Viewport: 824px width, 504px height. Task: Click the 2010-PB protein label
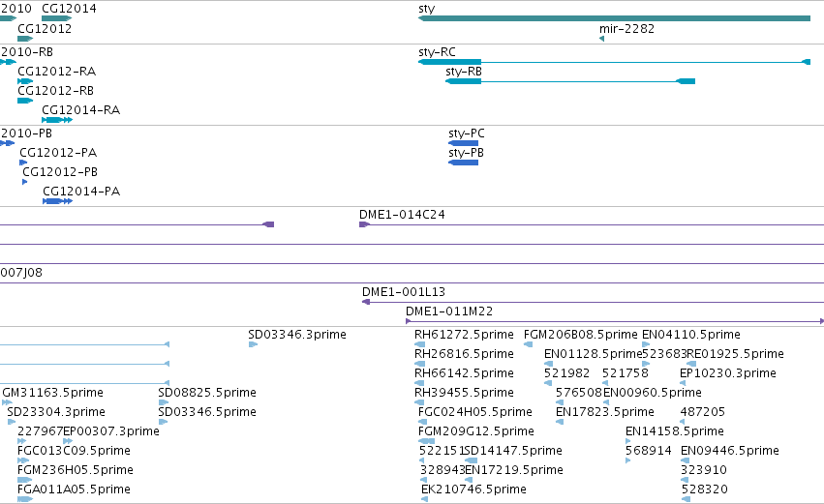tap(26, 133)
